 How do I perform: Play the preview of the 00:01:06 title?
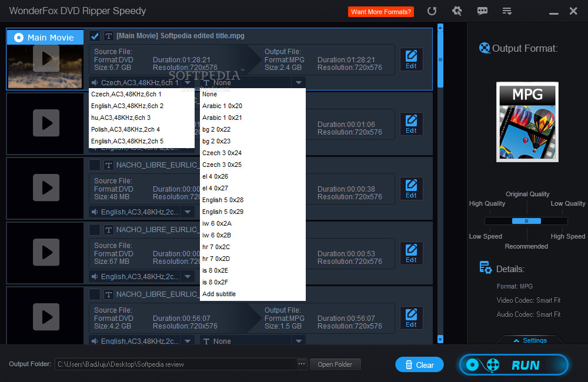pos(46,123)
